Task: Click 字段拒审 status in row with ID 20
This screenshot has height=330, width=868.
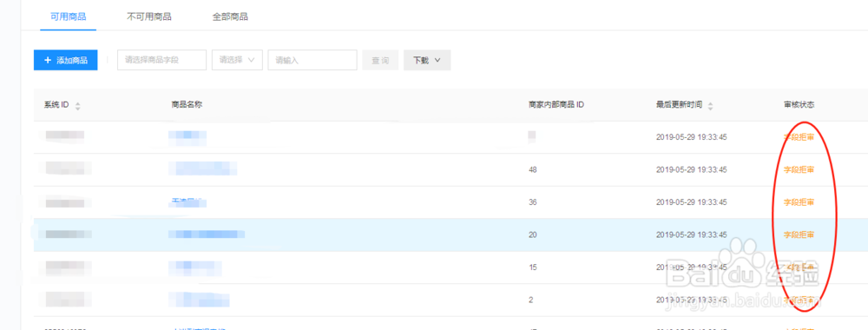Action: [x=799, y=234]
